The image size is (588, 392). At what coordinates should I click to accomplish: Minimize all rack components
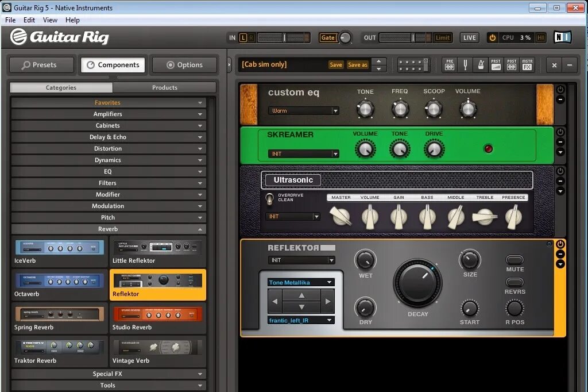pyautogui.click(x=570, y=65)
